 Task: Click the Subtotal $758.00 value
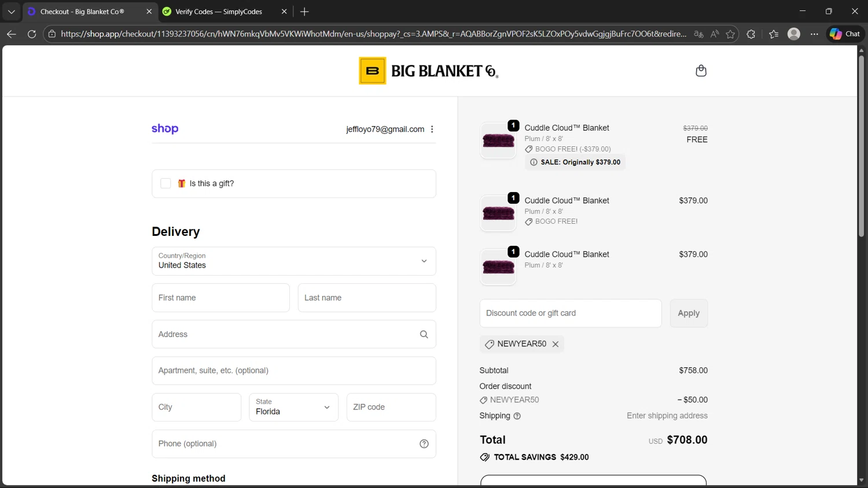click(693, 371)
